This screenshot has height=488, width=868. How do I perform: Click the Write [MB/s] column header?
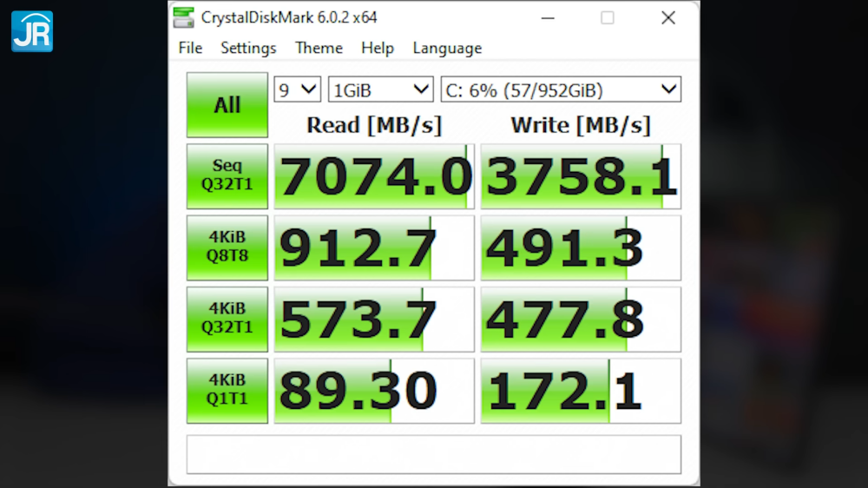click(x=581, y=125)
